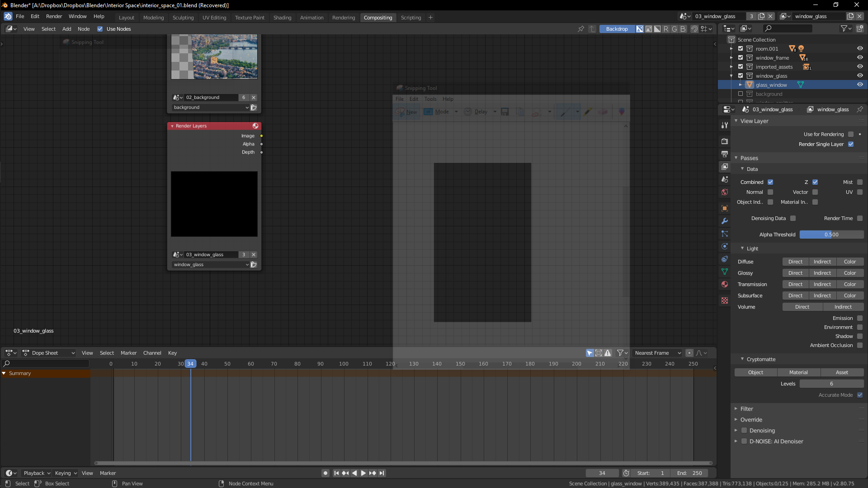Viewport: 868px width, 488px height.
Task: Set the Alpha Threshold slider value
Action: (x=832, y=235)
